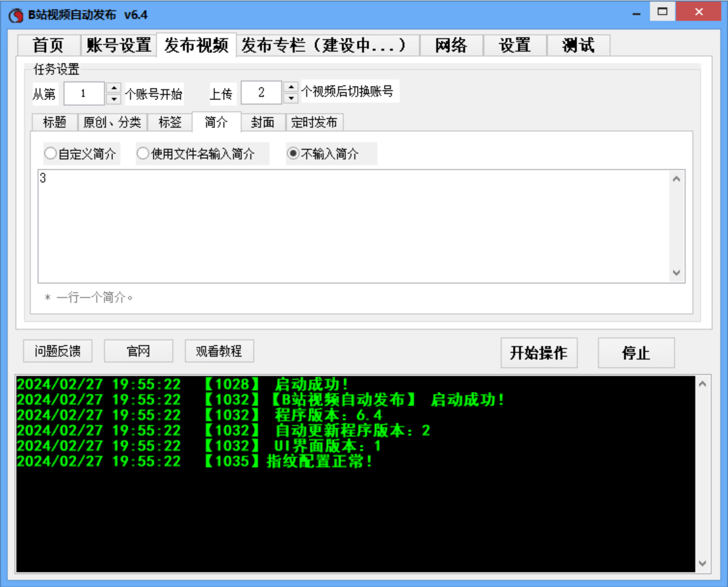Click the 开始操作 button

[539, 353]
